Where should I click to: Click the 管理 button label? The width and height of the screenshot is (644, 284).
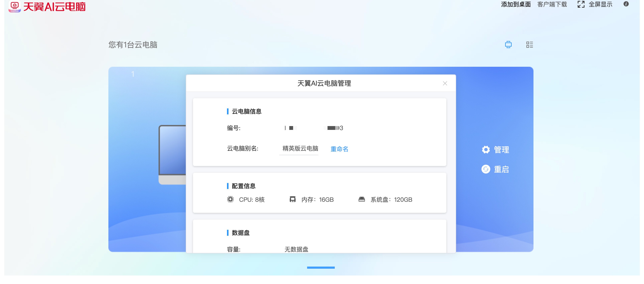[x=502, y=149]
